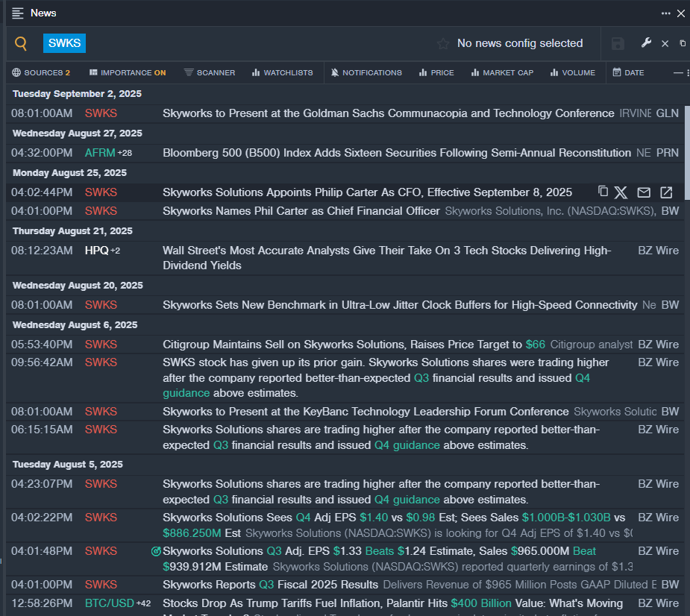Screen dimensions: 690x616
Task: Open Goldman Sachs Communacopia conference headline
Action: tap(388, 113)
